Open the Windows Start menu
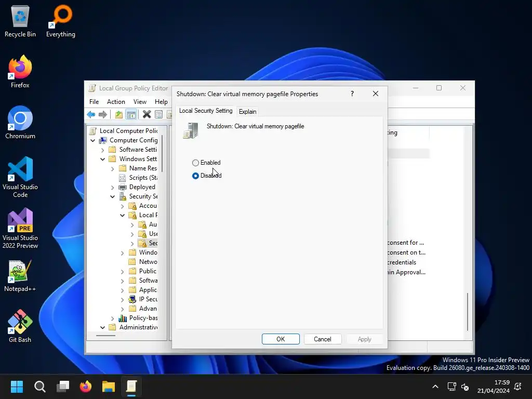The image size is (532, 399). click(x=17, y=387)
